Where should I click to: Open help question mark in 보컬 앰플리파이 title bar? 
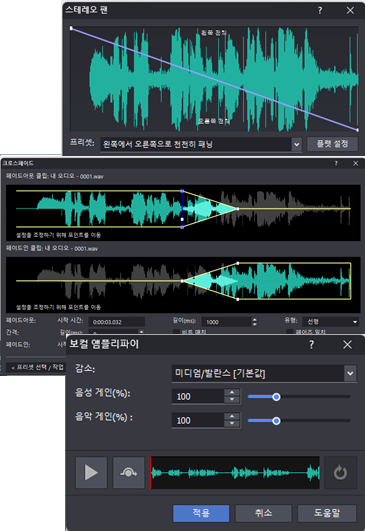click(x=312, y=345)
